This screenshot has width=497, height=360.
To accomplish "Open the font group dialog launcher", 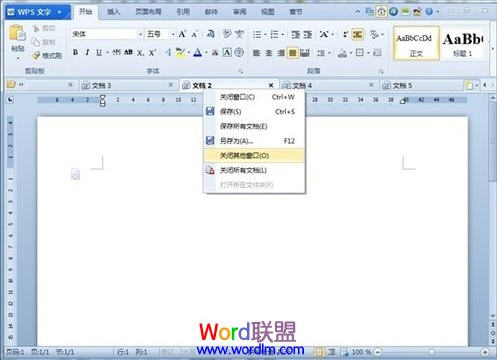I will tap(240, 71).
